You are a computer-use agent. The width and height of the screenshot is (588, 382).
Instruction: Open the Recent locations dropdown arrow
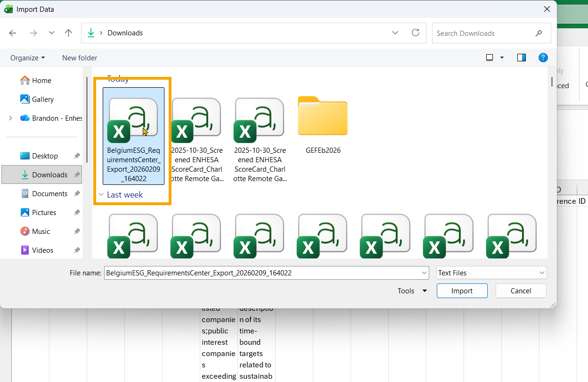pyautogui.click(x=52, y=33)
